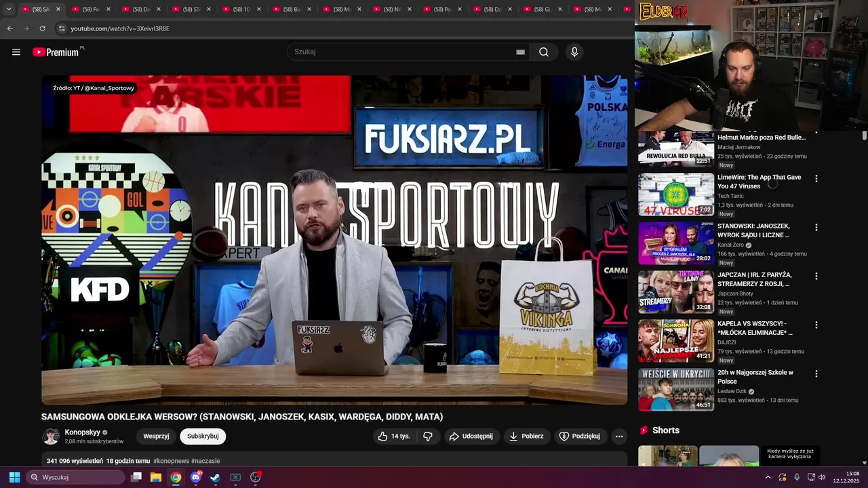Open the YouTube hamburger guide menu
The image size is (868, 488).
[16, 52]
